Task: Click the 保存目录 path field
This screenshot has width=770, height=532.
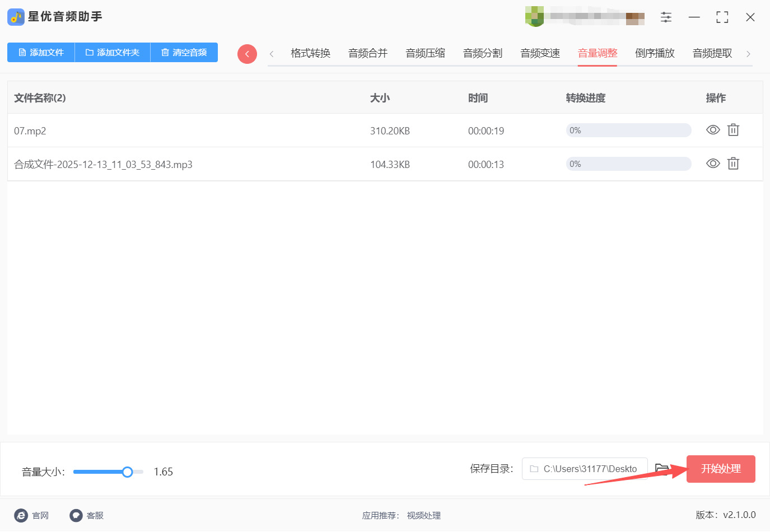Action: click(x=585, y=469)
